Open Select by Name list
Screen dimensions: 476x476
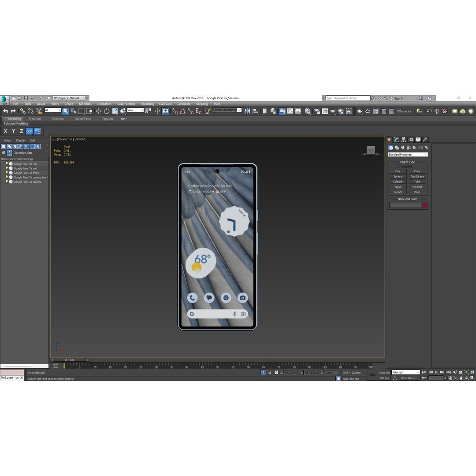pyautogui.click(x=74, y=111)
